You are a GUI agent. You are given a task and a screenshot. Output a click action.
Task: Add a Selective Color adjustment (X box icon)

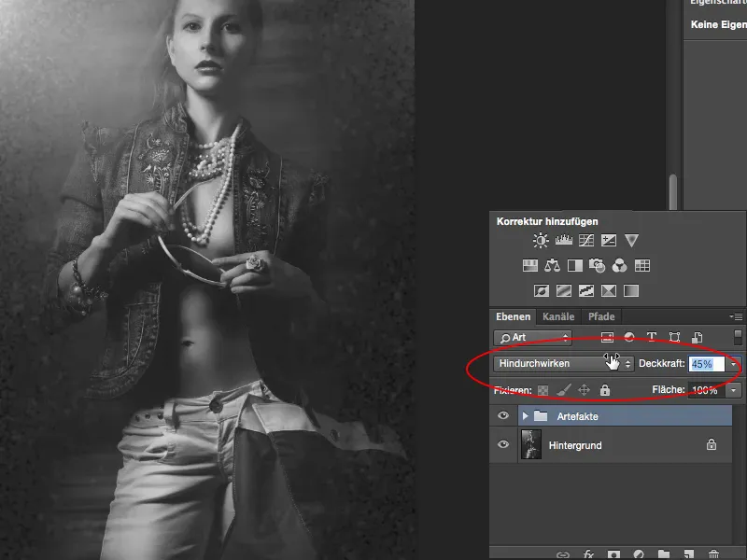(609, 290)
